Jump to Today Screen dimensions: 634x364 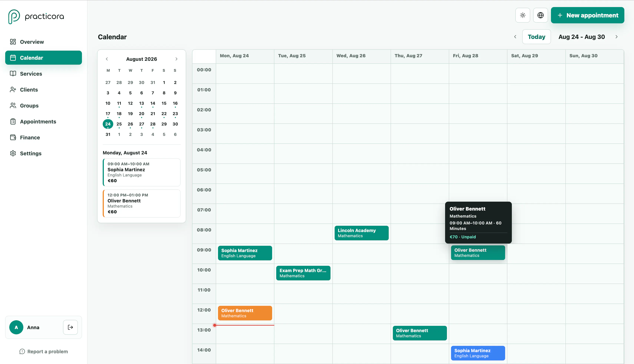point(536,37)
